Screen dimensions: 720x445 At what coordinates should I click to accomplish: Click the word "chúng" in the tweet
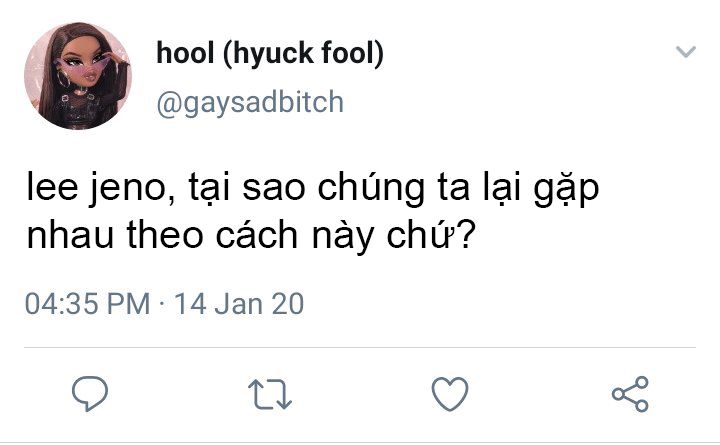click(371, 189)
